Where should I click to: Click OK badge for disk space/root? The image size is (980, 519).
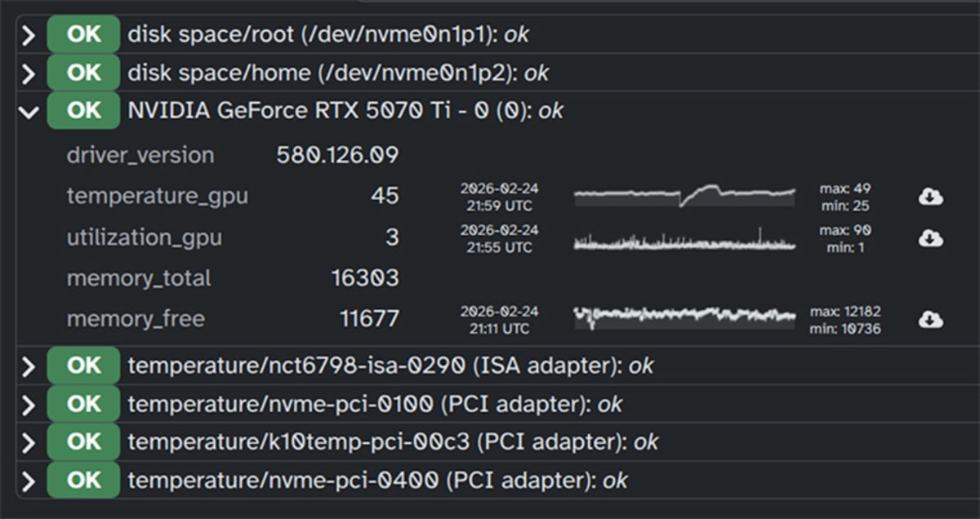pos(82,34)
